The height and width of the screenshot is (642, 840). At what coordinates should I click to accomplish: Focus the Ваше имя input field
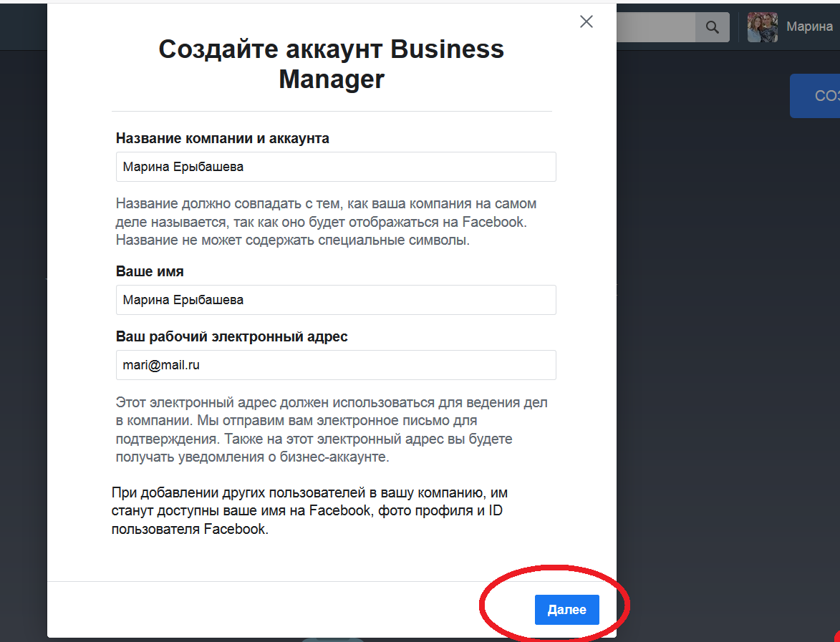(x=336, y=300)
